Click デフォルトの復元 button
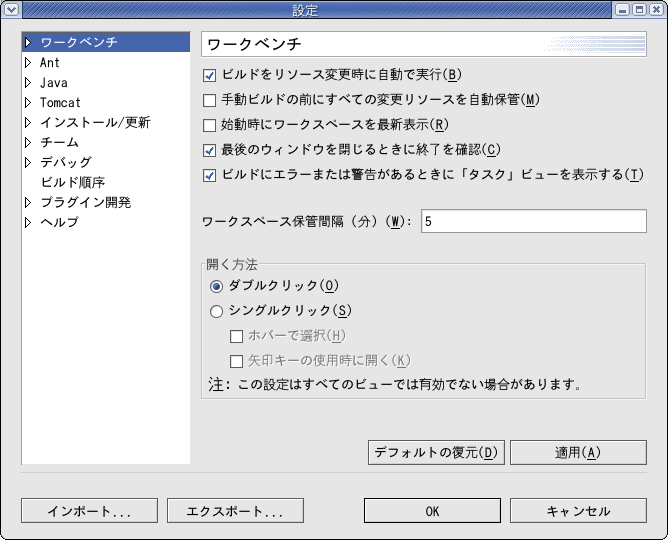Image resolution: width=668 pixels, height=540 pixels. tap(436, 452)
